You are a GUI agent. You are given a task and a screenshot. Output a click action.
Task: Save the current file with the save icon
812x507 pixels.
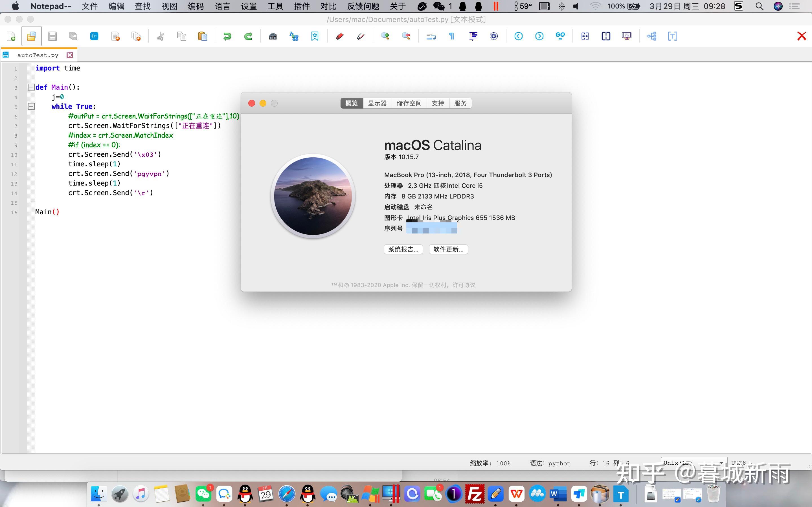tap(52, 36)
